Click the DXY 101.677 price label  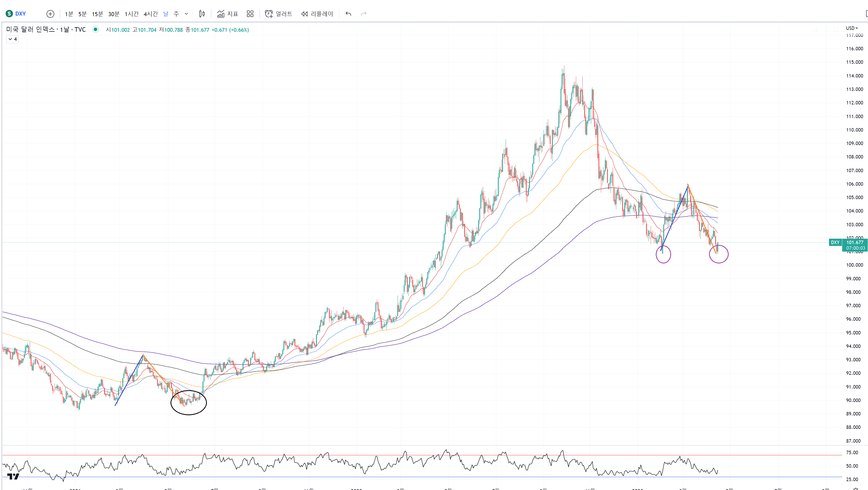(855, 242)
